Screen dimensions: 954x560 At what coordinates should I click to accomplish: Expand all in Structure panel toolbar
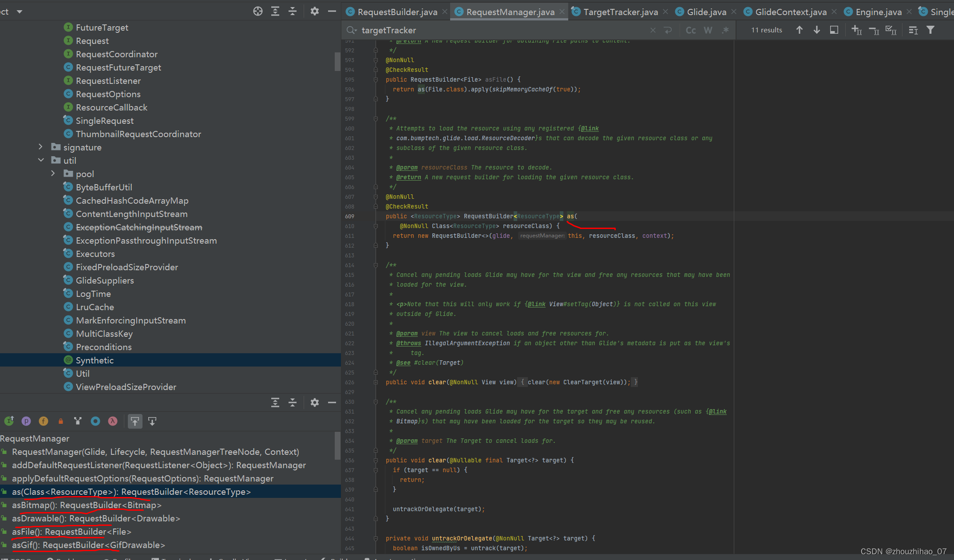pyautogui.click(x=275, y=402)
